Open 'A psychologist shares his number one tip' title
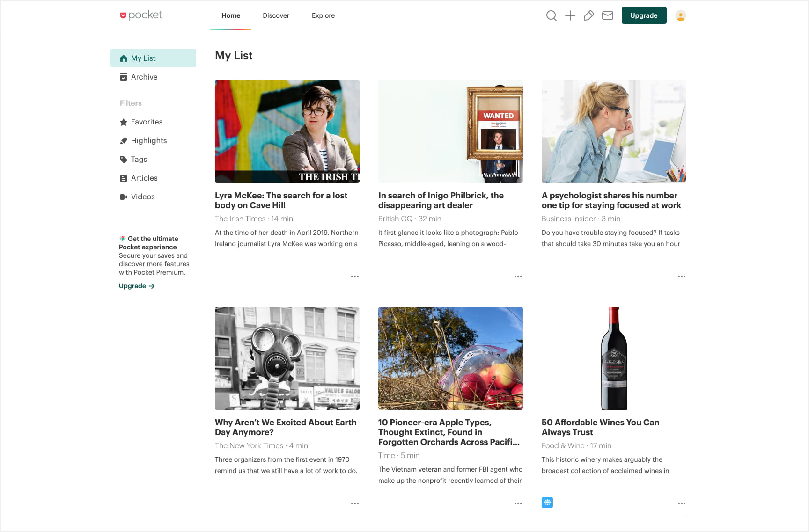 click(x=611, y=200)
